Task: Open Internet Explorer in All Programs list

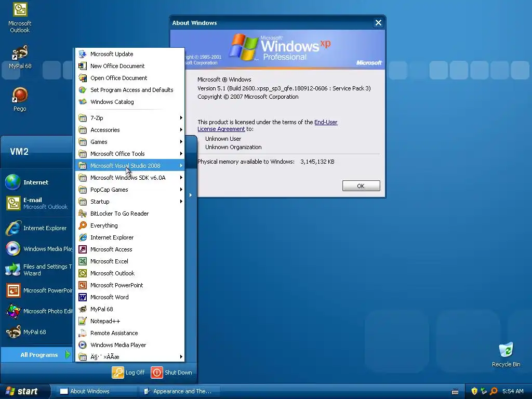Action: click(129, 237)
